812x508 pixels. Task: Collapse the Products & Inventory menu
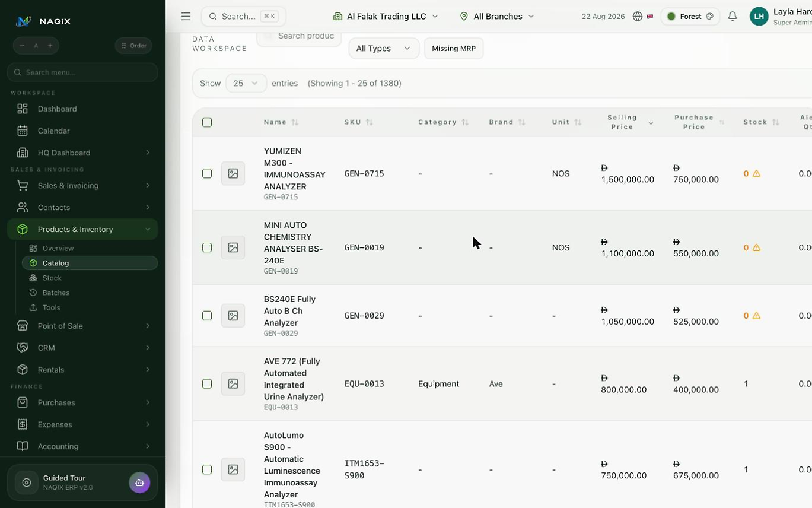pos(82,229)
